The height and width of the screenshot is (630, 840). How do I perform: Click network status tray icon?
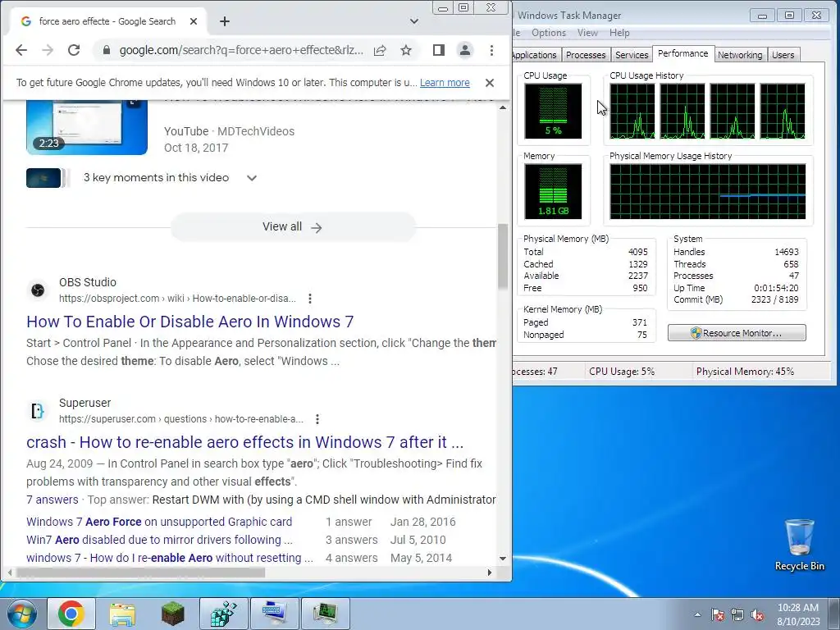(x=737, y=614)
